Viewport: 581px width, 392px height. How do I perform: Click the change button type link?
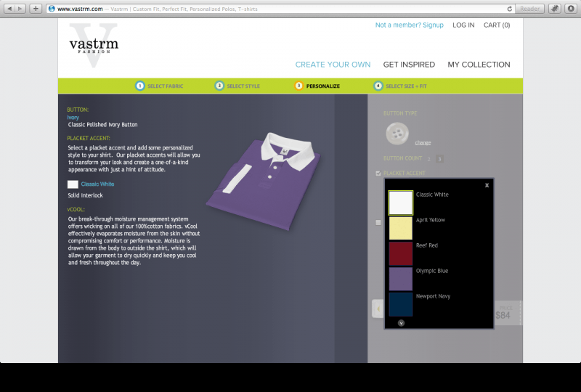pyautogui.click(x=423, y=143)
